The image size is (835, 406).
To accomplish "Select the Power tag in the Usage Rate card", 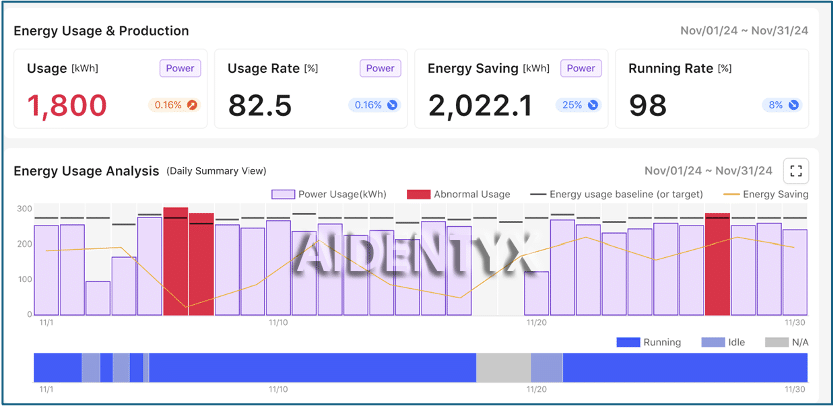I will [x=380, y=68].
